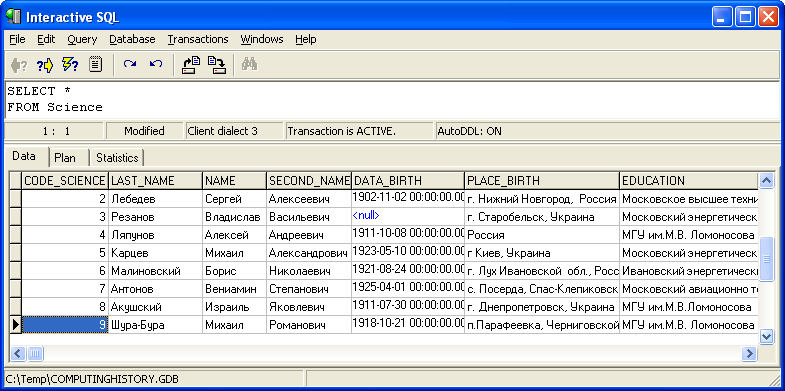Image resolution: width=785 pixels, height=391 pixels.
Task: Switch to the Statistics tab
Action: 117,158
